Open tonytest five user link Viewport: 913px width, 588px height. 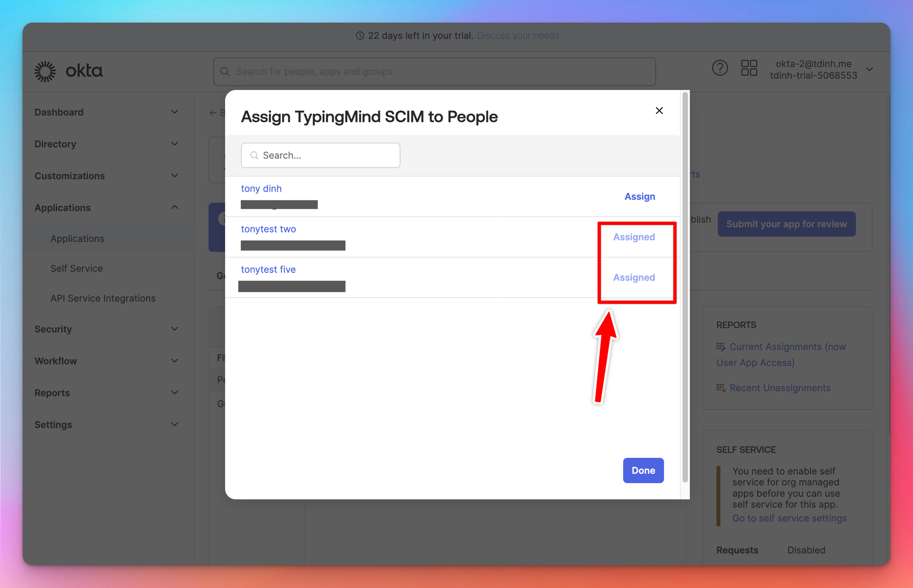(x=268, y=269)
